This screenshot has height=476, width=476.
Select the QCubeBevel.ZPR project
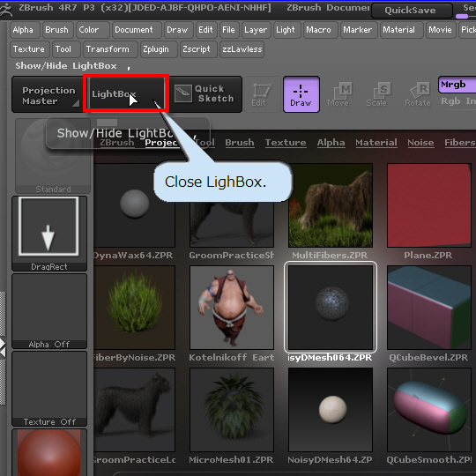point(429,308)
